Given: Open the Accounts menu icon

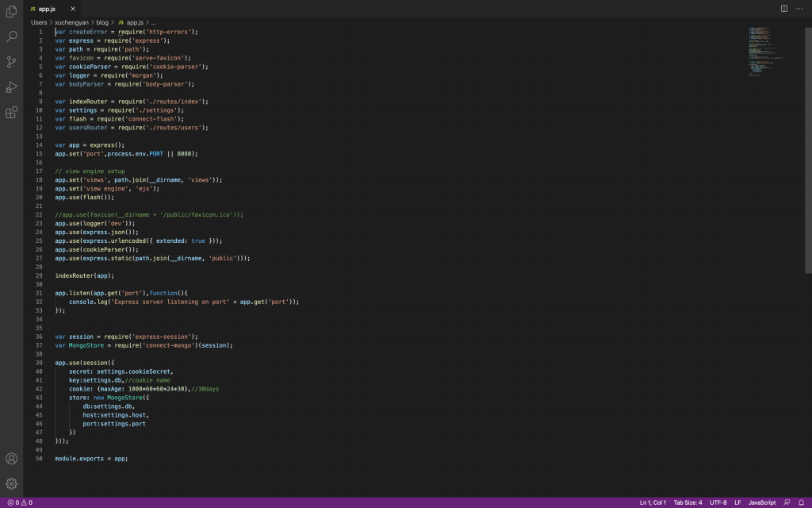Looking at the screenshot, I should 11,459.
